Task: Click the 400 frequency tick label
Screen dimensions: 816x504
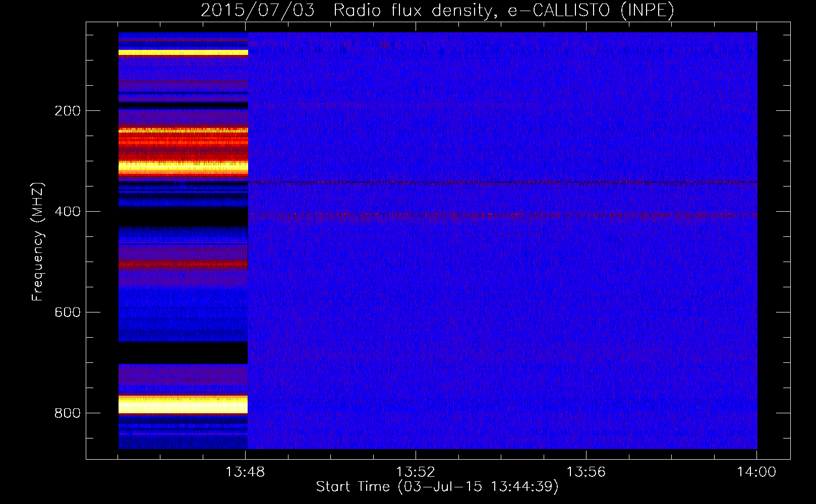Action: (x=68, y=212)
